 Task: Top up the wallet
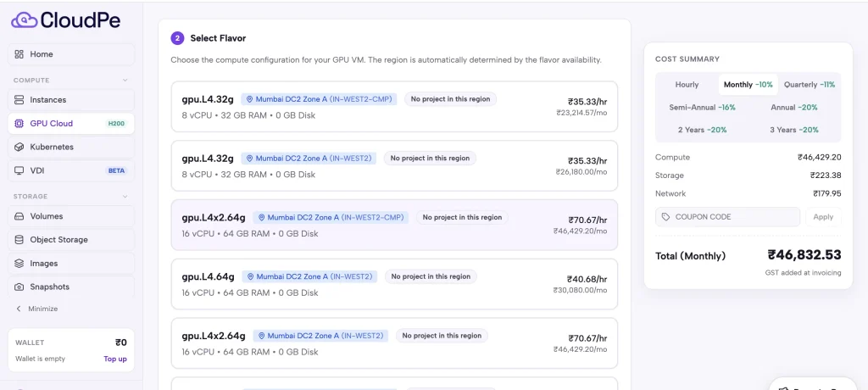tap(115, 359)
